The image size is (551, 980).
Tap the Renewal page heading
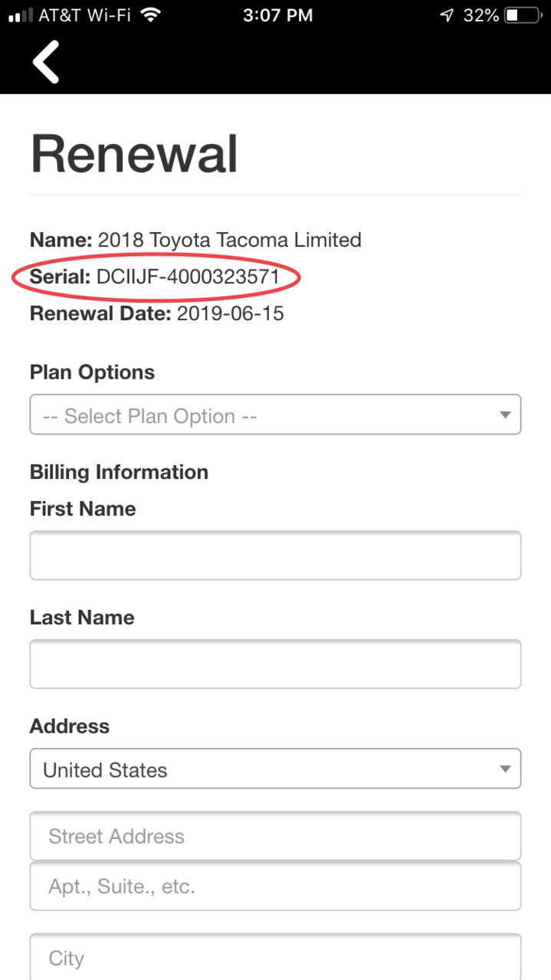[134, 153]
